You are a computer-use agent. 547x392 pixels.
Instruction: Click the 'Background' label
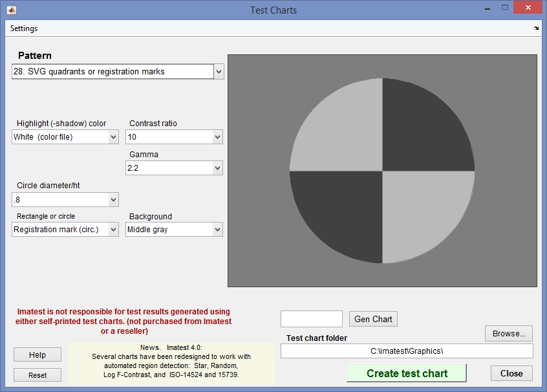coord(151,217)
